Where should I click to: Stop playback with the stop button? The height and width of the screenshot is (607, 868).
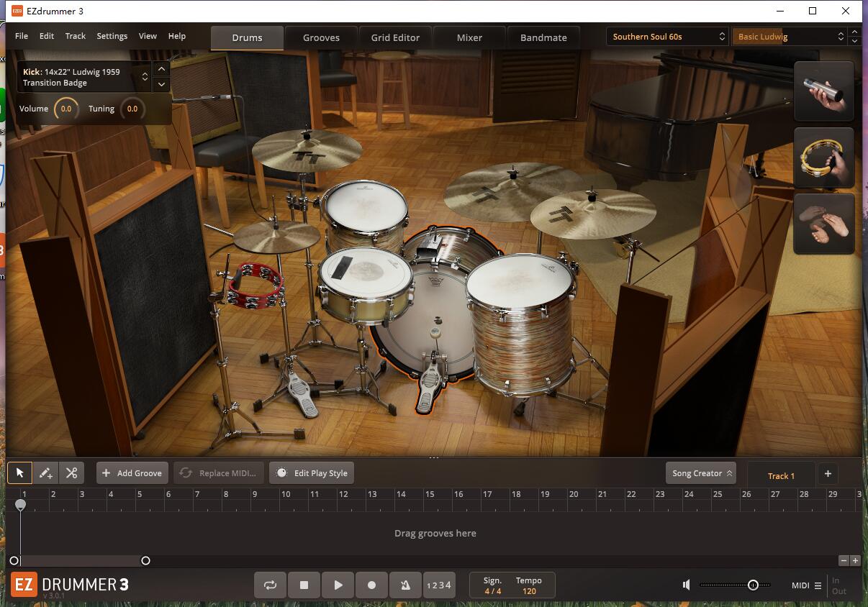pos(304,585)
